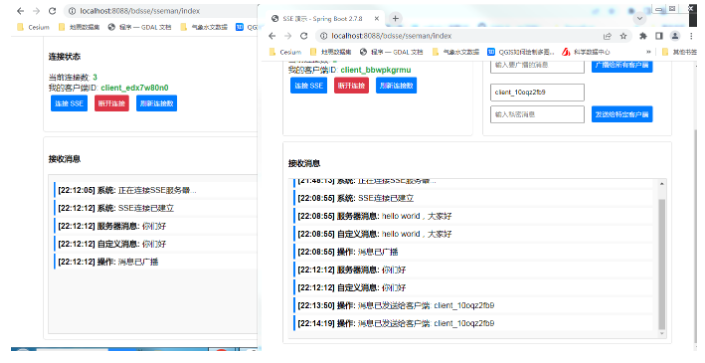Open the GDAL 文档 bookmark in the background window

click(x=140, y=27)
